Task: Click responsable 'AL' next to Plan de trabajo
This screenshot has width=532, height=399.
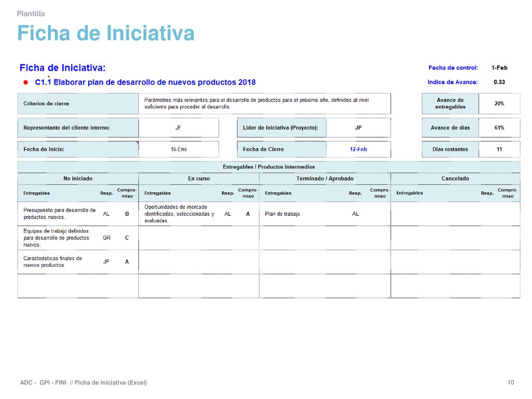Action: (355, 214)
